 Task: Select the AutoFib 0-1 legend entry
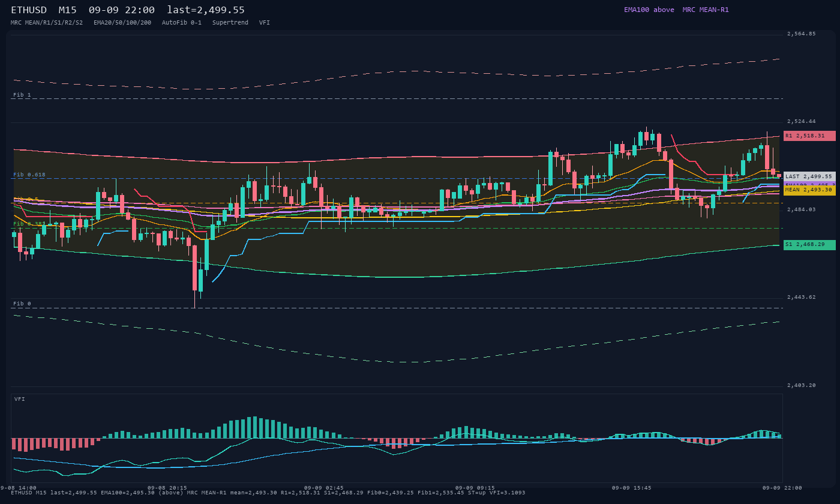pos(181,22)
